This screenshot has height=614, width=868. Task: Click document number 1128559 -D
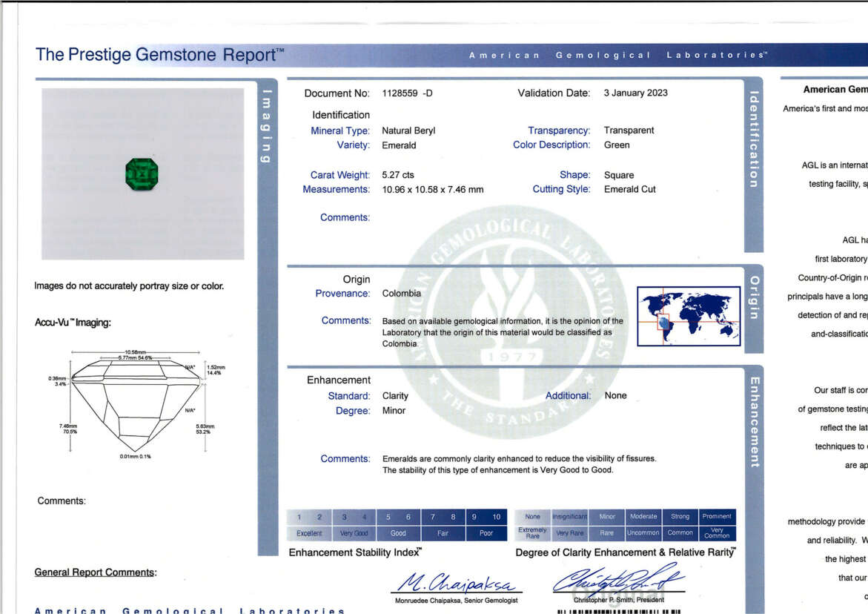[407, 93]
